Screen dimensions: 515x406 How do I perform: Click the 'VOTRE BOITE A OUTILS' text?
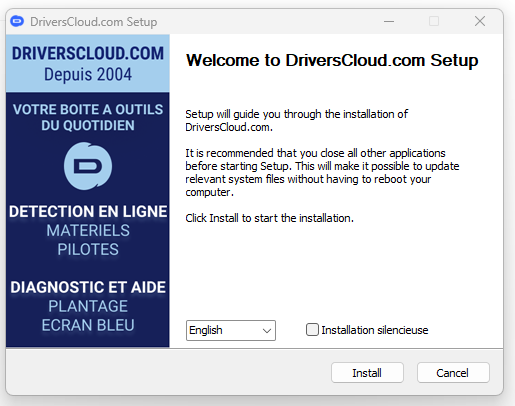(88, 110)
